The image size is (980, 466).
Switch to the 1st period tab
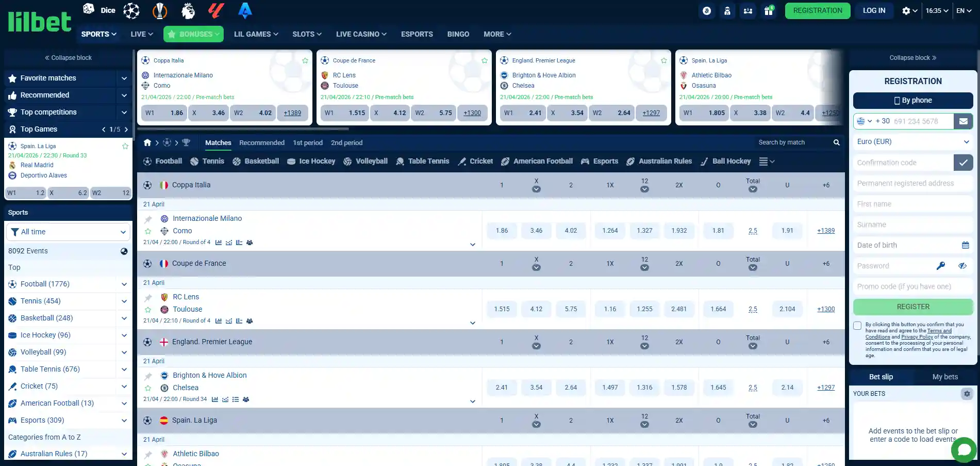pos(308,143)
